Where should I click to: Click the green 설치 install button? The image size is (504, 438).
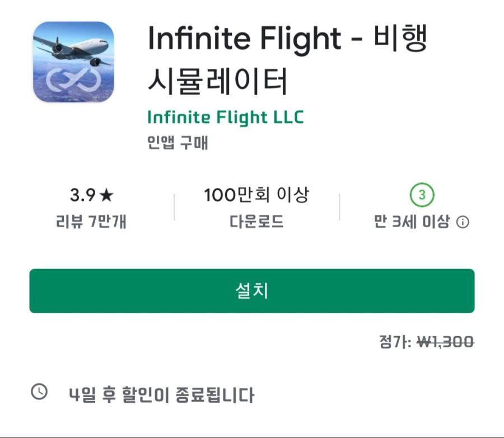pyautogui.click(x=251, y=291)
